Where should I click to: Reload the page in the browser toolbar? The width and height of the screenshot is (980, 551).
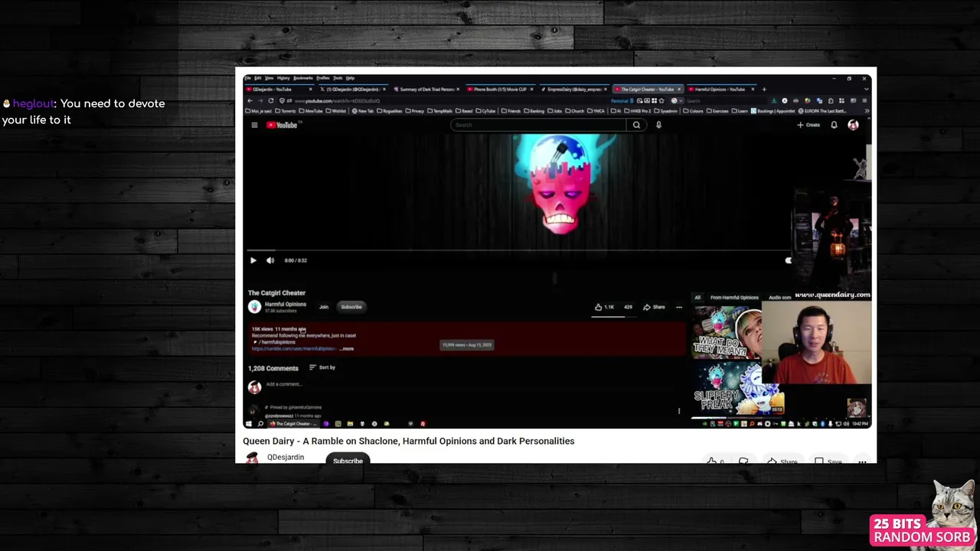[272, 100]
